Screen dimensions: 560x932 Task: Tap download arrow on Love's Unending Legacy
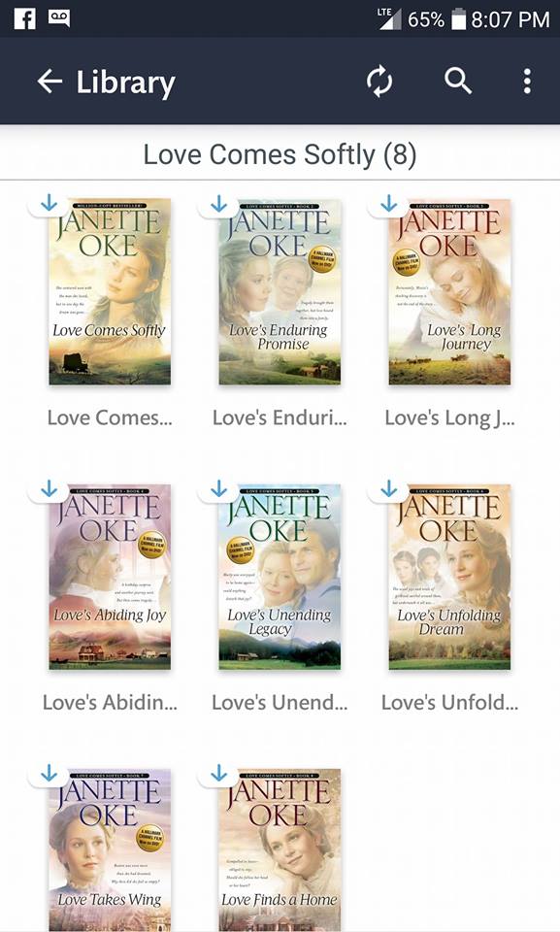[218, 488]
